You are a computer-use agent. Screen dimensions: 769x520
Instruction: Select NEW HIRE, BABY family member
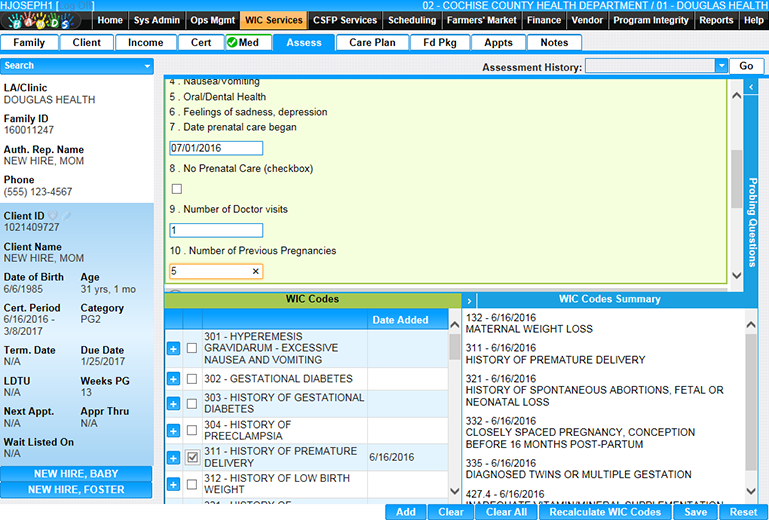coord(76,473)
